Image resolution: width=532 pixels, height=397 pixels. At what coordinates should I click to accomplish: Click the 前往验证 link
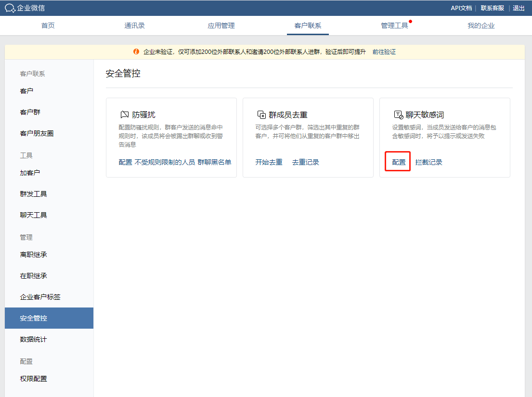(x=384, y=51)
